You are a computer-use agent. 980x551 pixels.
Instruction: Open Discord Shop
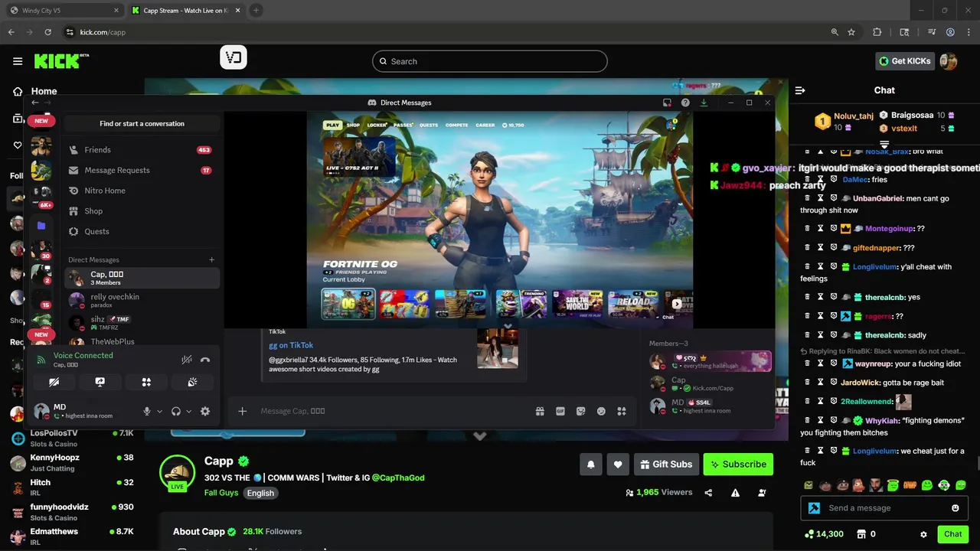click(x=141, y=210)
